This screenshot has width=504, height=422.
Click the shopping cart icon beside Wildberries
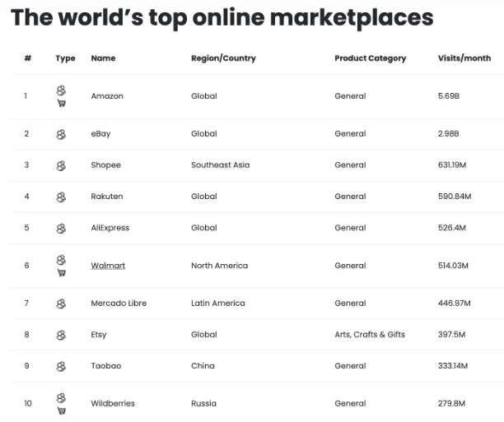pyautogui.click(x=61, y=410)
